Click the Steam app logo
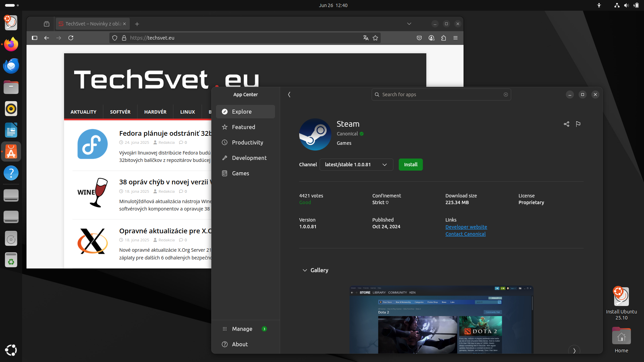The image size is (644, 362). tap(315, 134)
